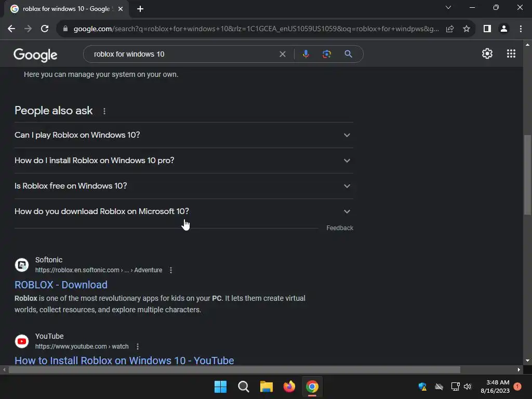Open Windows Security tray icon
The width and height of the screenshot is (532, 399).
423,387
